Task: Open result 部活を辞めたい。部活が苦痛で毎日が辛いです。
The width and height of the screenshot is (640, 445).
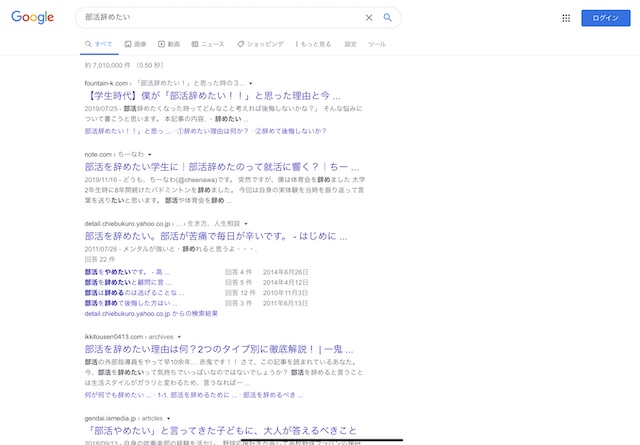Action: point(216,236)
